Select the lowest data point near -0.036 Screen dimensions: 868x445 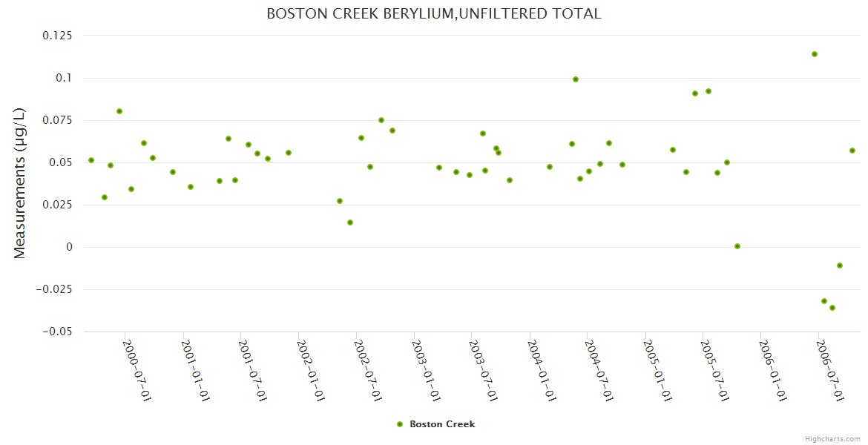[x=832, y=308]
